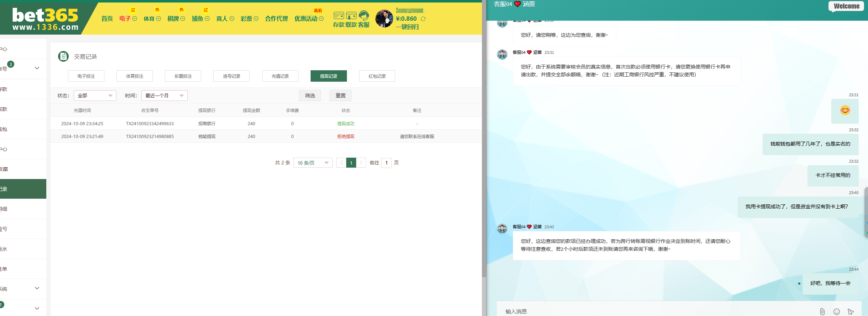
Task: Click the deposit (存款) card icon
Action: pyautogui.click(x=339, y=16)
